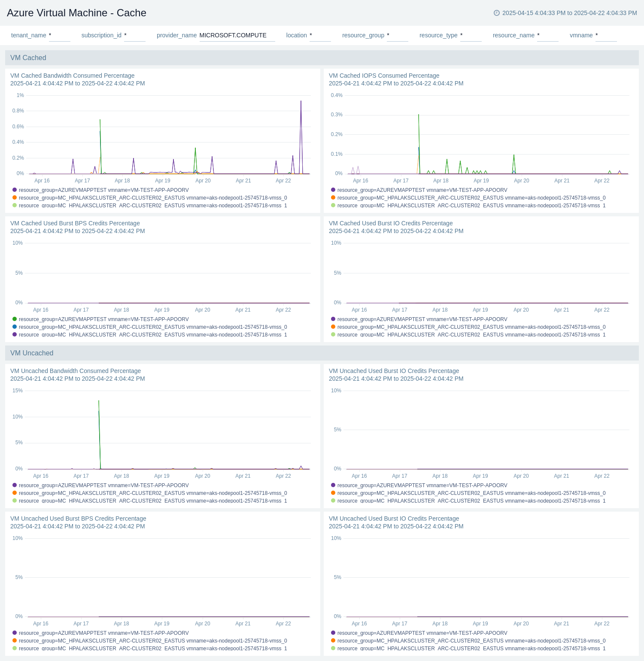Toggle vmss_0 series label in Cached Bandwidth legend
This screenshot has width=644, height=661.
(x=153, y=198)
